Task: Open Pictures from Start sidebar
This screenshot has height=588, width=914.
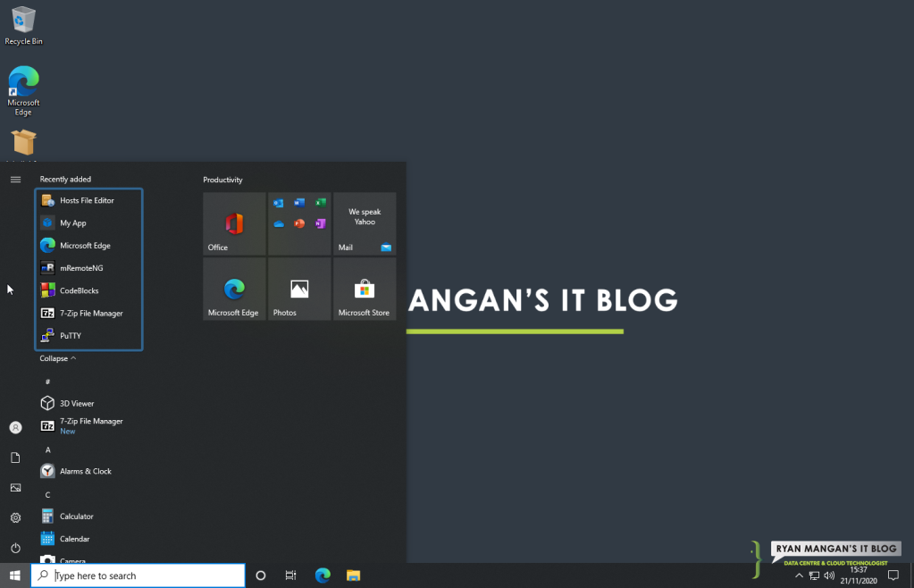Action: 16,488
